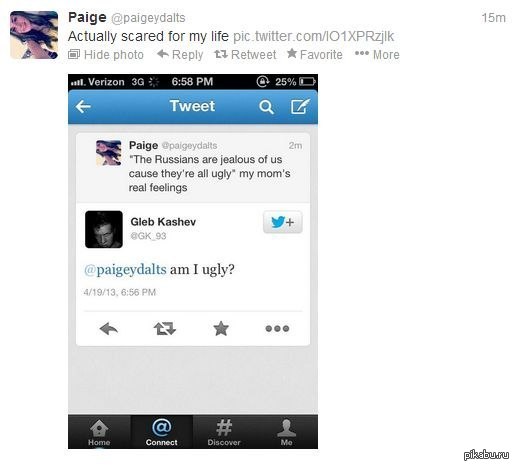
Task: Click the @paigeydalts mention in Gleb's tweet
Action: [x=125, y=269]
